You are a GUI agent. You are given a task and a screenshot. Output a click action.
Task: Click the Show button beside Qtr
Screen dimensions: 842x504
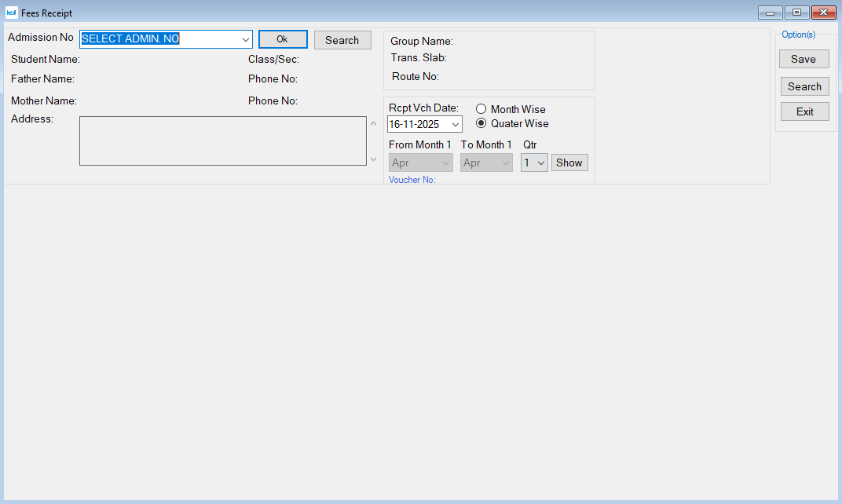(x=569, y=163)
